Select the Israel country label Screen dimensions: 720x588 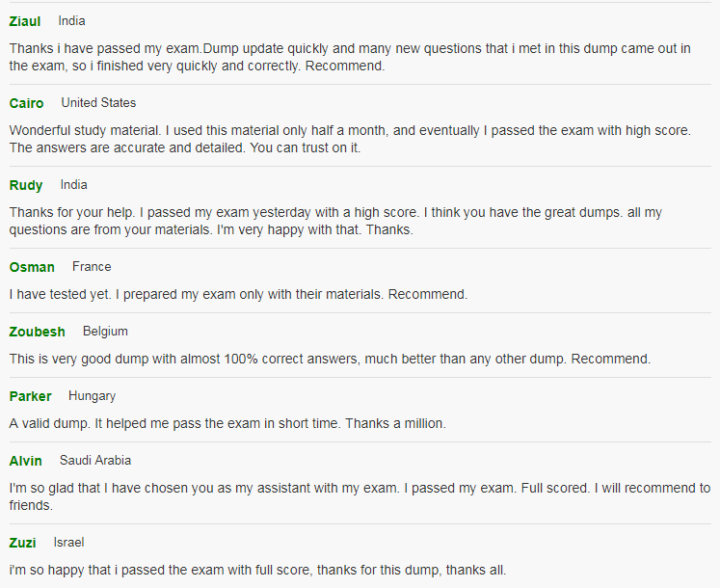point(68,543)
